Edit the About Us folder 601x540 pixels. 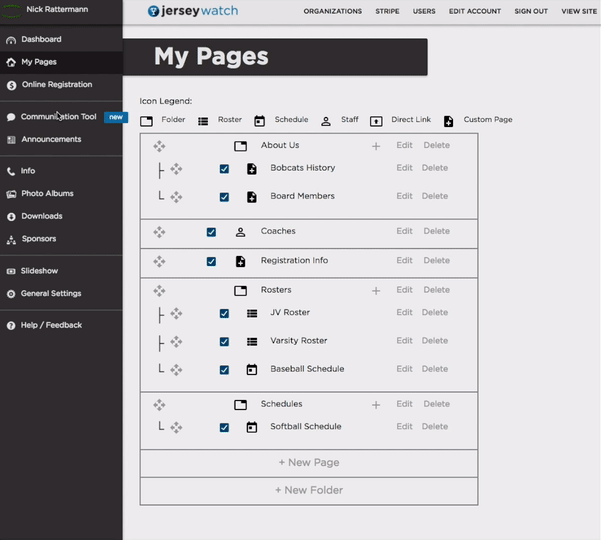[x=404, y=145]
